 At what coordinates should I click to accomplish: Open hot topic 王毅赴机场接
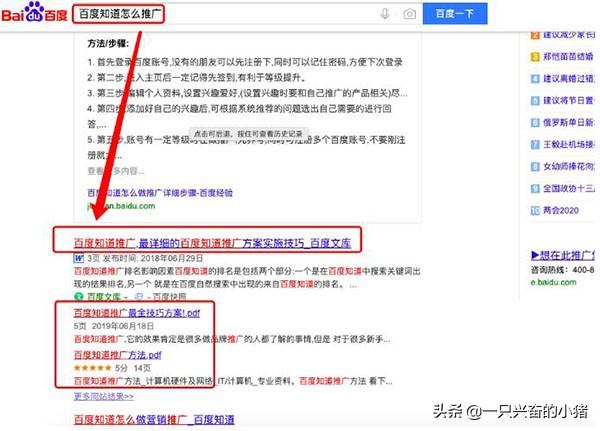click(x=569, y=144)
